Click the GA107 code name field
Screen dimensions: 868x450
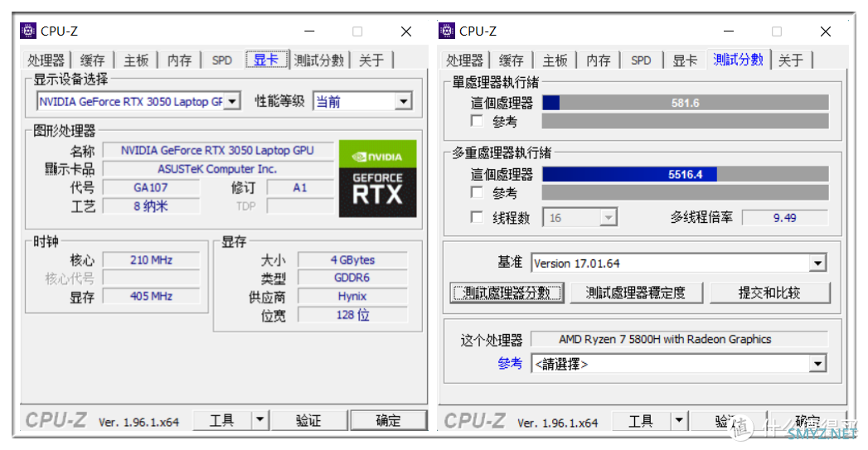pyautogui.click(x=151, y=187)
